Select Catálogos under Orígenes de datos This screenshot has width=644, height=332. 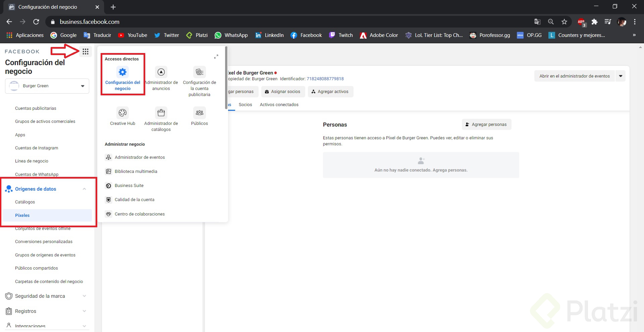click(x=25, y=202)
